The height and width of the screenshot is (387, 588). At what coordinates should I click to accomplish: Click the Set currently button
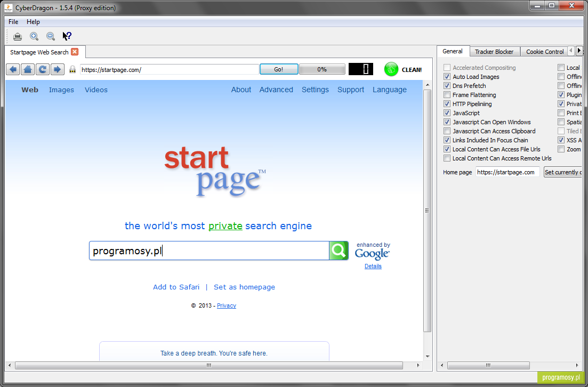(x=562, y=172)
